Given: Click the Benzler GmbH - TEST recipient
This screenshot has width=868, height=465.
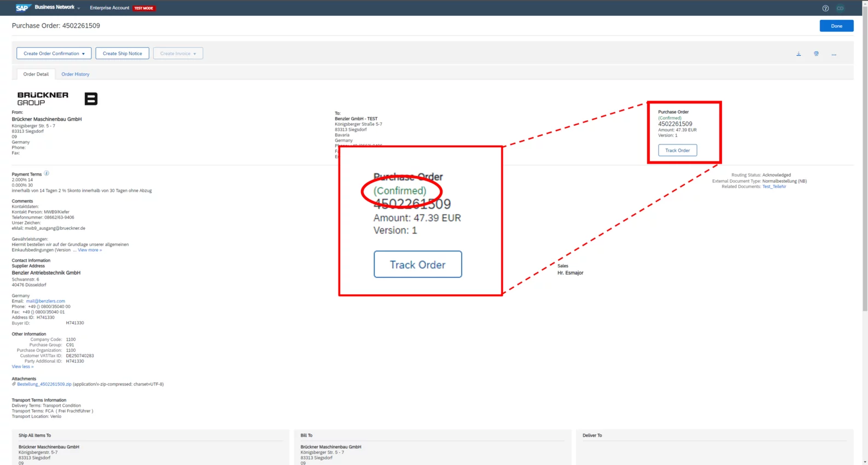Looking at the screenshot, I should click(356, 119).
